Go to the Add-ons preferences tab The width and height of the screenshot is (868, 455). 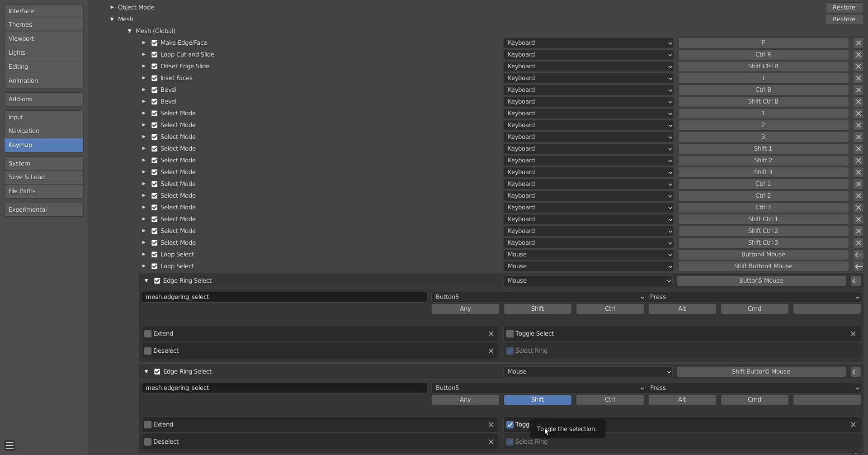44,99
